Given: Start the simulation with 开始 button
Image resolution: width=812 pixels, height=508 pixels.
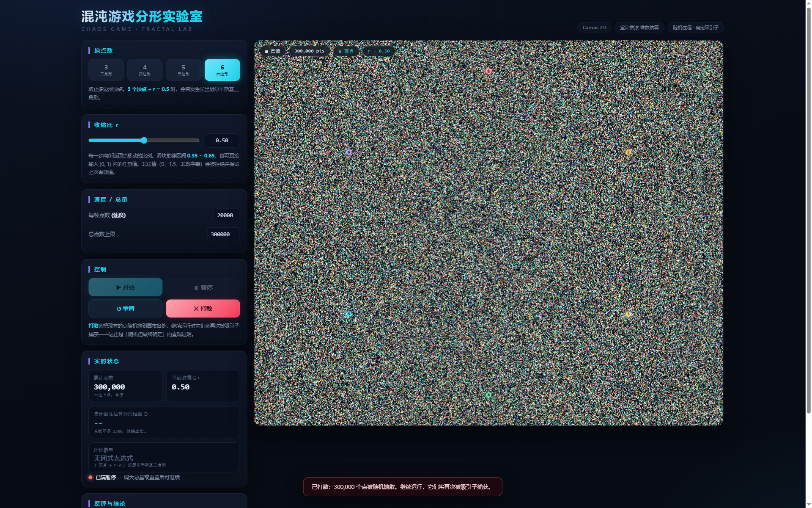Looking at the screenshot, I should point(125,287).
